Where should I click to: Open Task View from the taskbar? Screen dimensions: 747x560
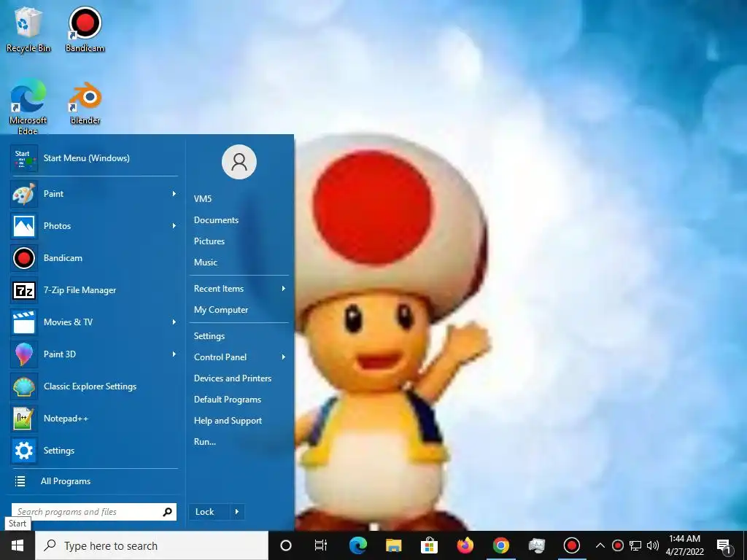coord(321,545)
